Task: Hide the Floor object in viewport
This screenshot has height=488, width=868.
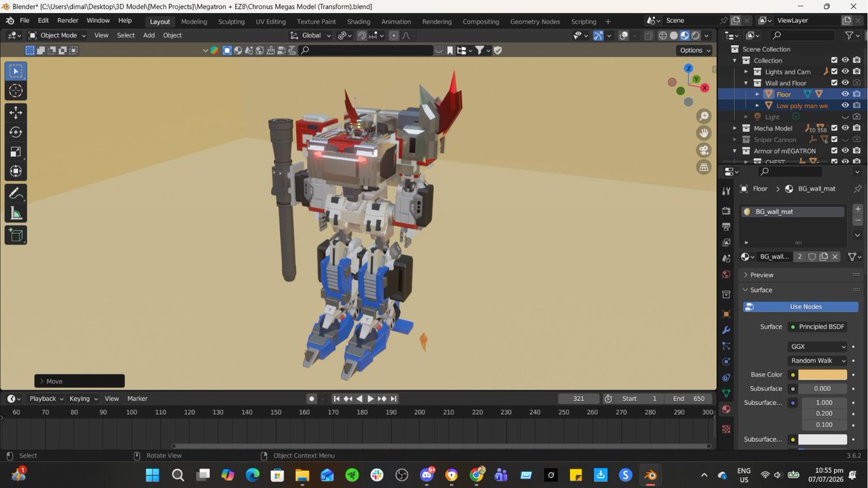Action: point(845,94)
